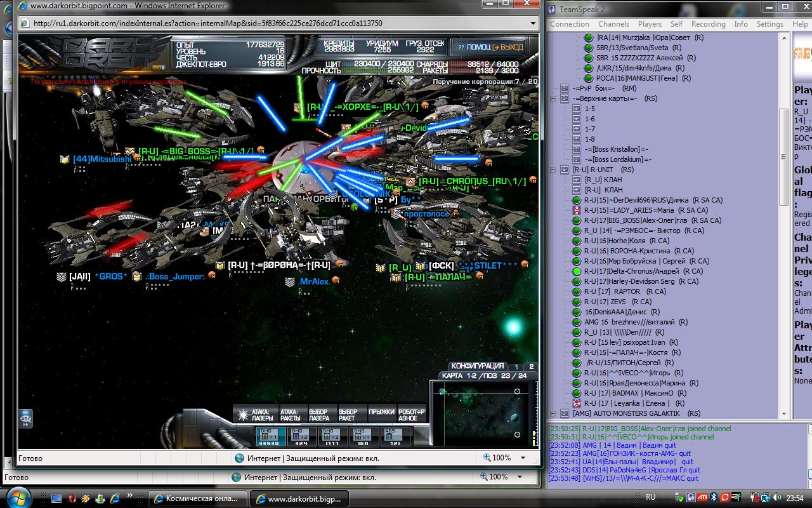The image size is (812, 508).
Task: Open the ВЫБОР ЛАЗЕРА tab
Action: pos(322,415)
